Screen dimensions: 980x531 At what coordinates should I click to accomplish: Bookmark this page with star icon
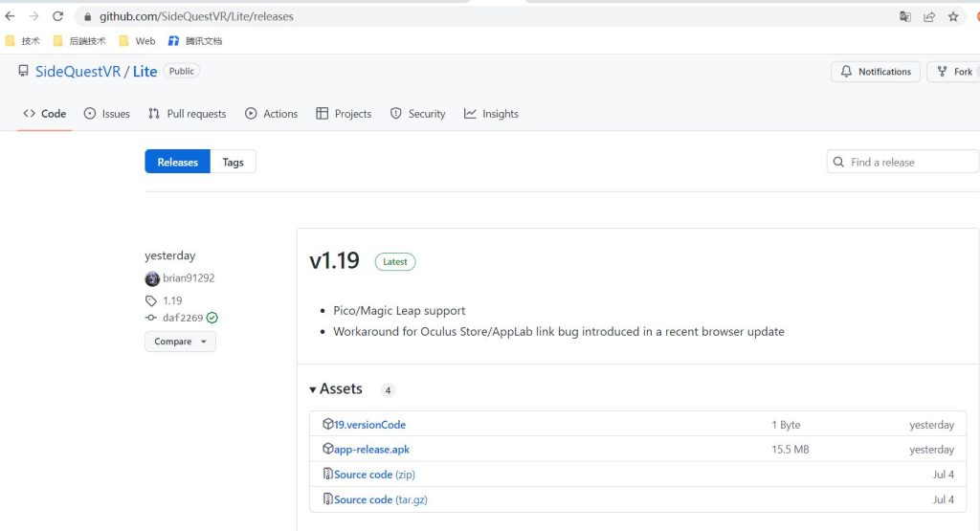[953, 17]
